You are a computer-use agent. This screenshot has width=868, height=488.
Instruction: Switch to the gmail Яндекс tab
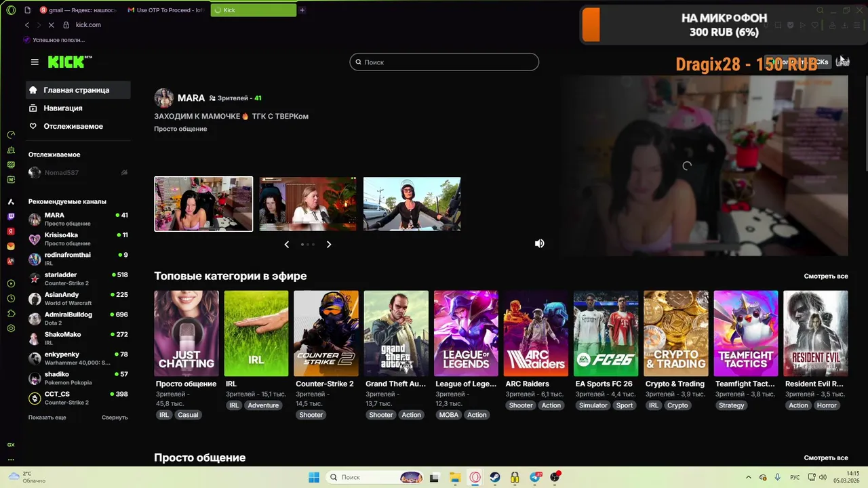click(77, 10)
